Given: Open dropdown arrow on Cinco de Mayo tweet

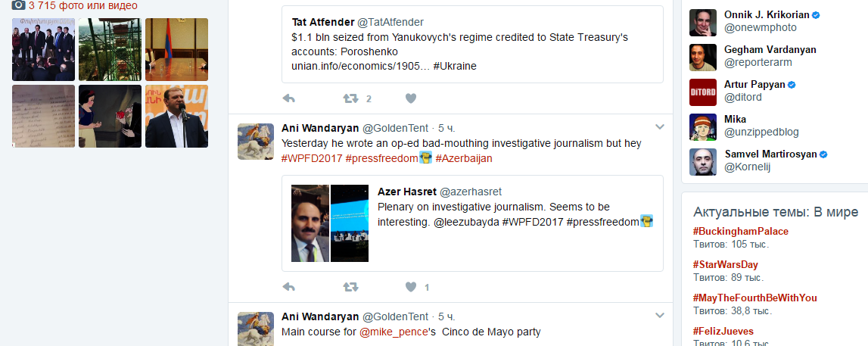Looking at the screenshot, I should click(659, 316).
